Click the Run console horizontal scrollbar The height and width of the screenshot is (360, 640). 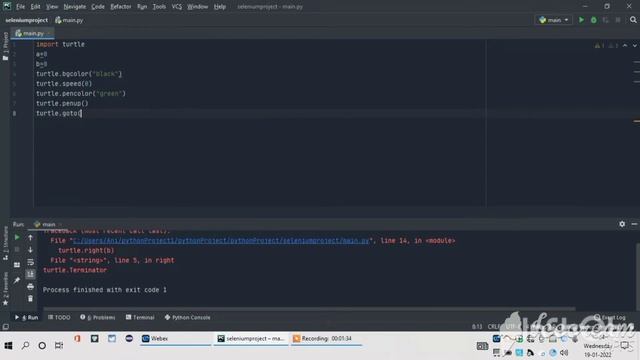[309, 309]
